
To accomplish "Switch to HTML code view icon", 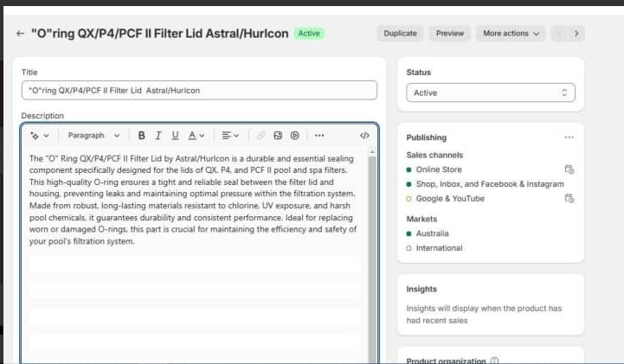I will 364,136.
